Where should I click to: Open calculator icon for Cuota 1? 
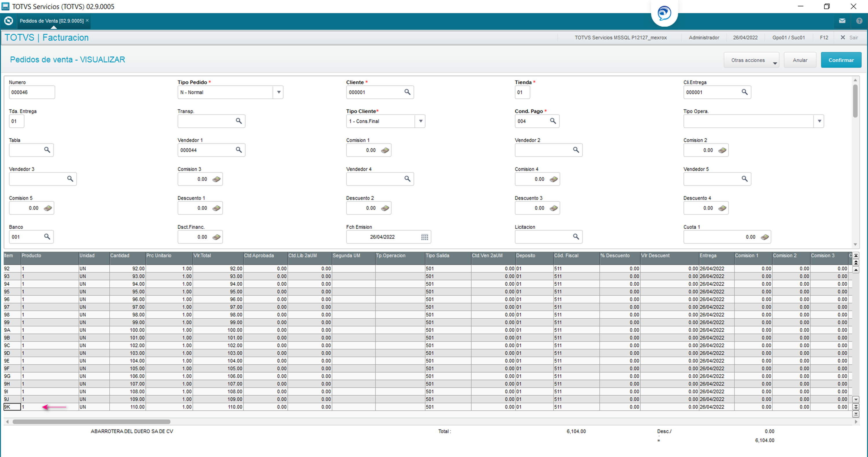[x=765, y=237]
